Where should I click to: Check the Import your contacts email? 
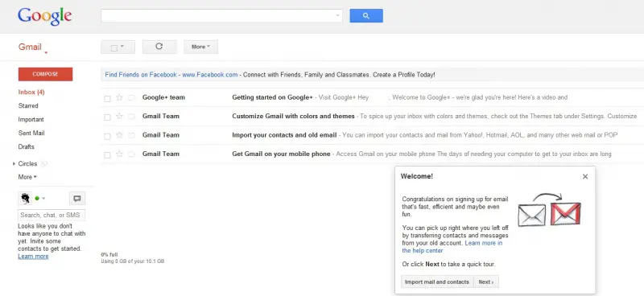coord(107,136)
